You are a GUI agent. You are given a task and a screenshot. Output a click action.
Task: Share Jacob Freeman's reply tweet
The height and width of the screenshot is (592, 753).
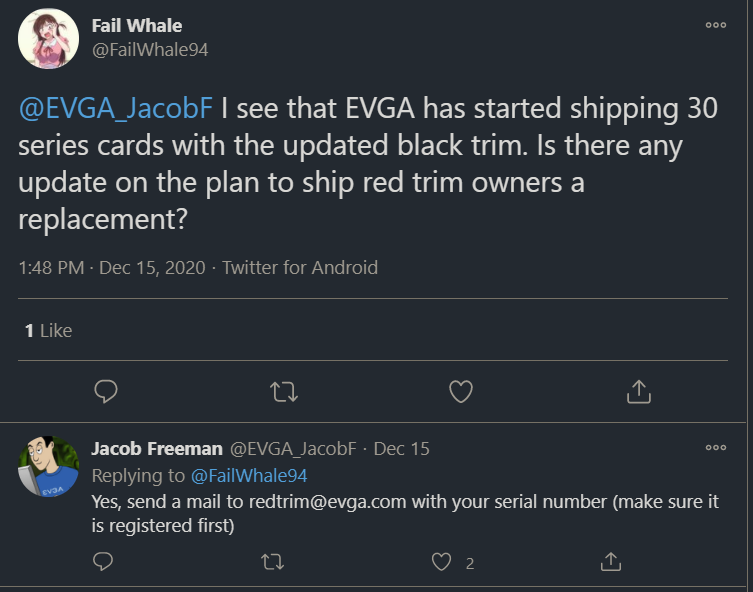pyautogui.click(x=610, y=562)
